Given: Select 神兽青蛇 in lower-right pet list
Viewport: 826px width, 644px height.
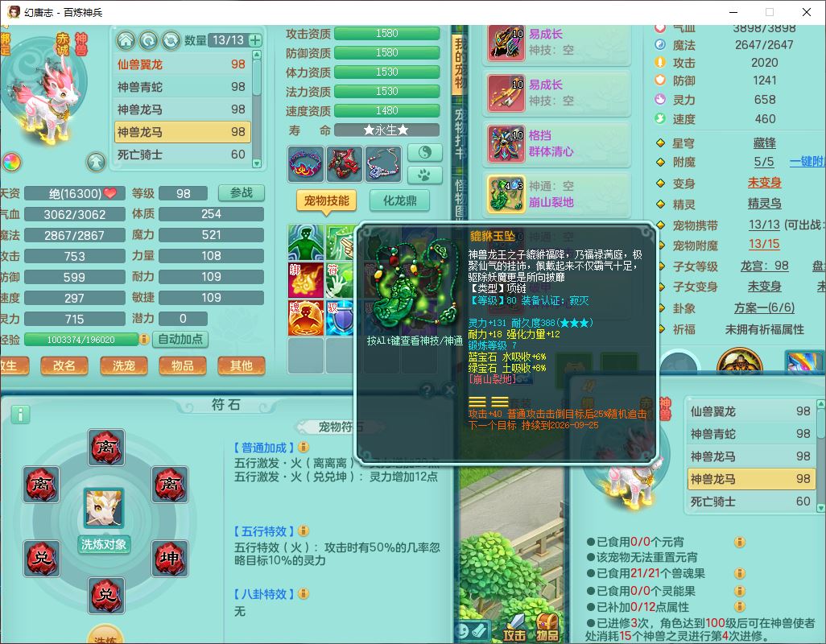Looking at the screenshot, I should point(750,434).
